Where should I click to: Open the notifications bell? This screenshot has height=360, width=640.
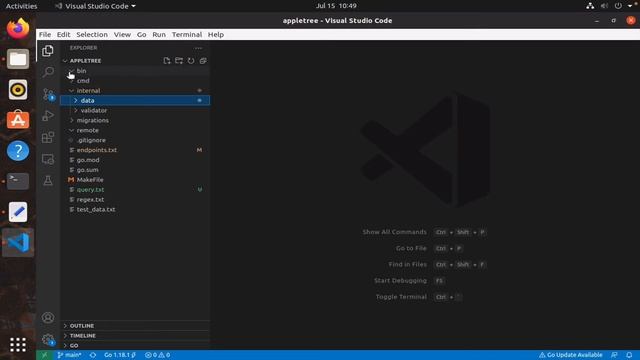click(629, 355)
